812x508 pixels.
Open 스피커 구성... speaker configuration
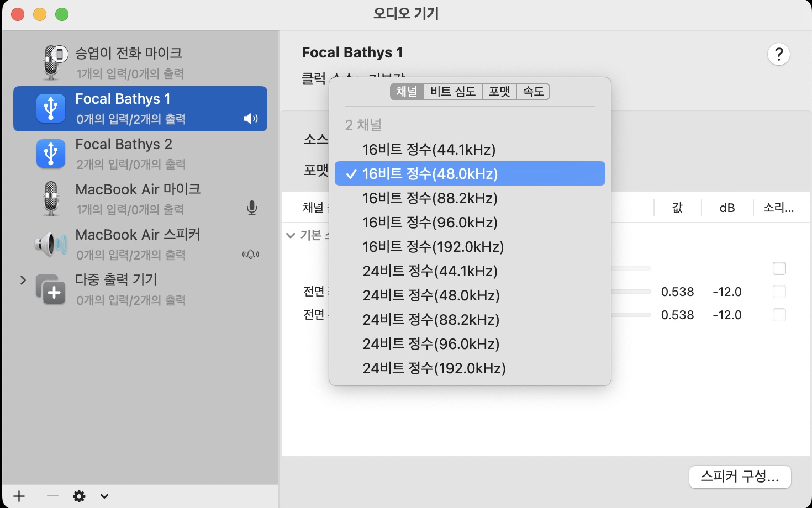(740, 477)
